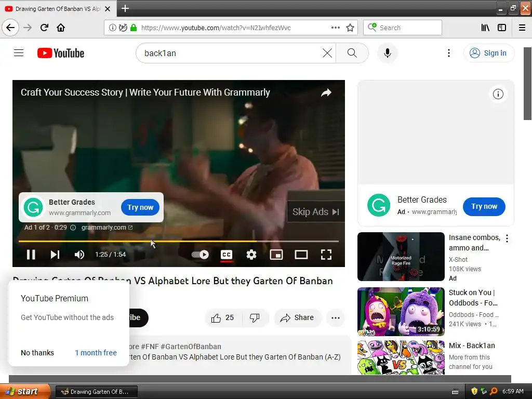The height and width of the screenshot is (399, 532).
Task: Select the Drawing Garten Of Banban tab
Action: 58,9
